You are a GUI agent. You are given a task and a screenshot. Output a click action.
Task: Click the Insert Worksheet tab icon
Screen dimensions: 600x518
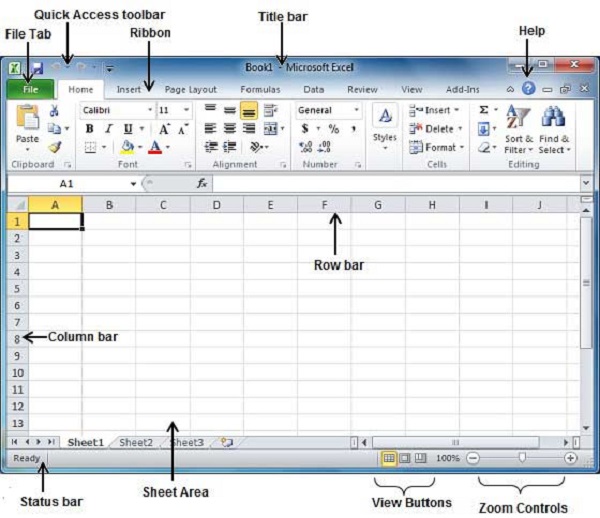227,443
